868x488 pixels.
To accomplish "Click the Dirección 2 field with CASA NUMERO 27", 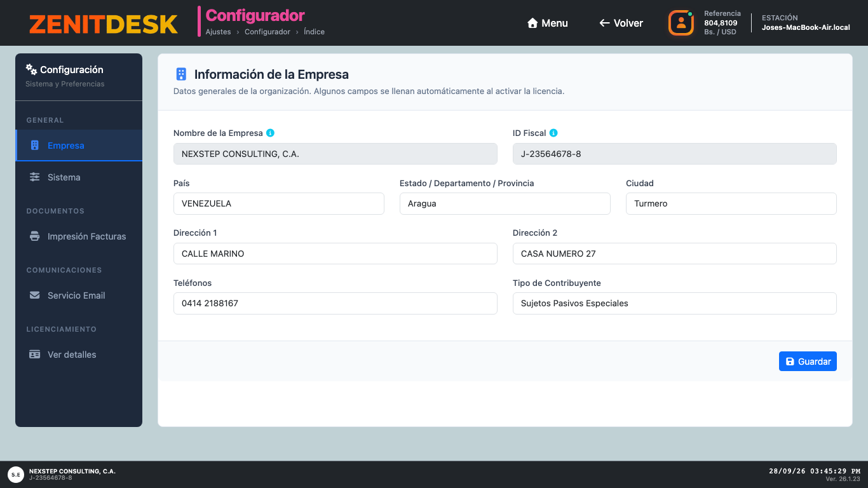I will 675,254.
